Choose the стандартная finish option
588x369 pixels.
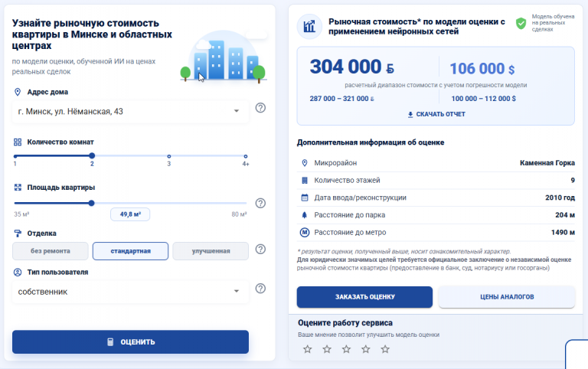130,251
